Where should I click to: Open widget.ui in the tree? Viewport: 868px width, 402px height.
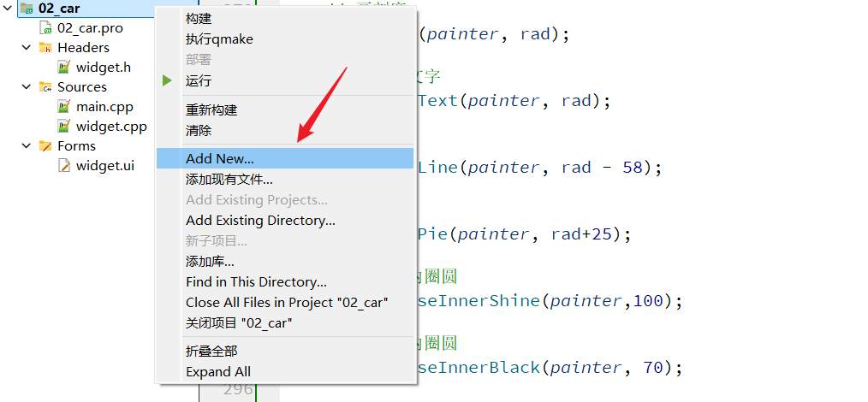coord(105,165)
